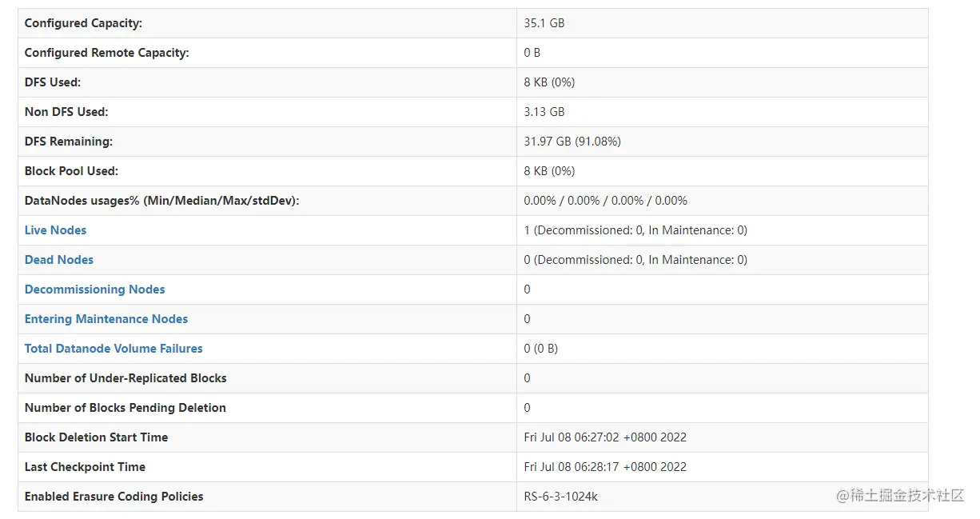Select Number of Under-Replicated Blocks label
The width and height of the screenshot is (980, 519).
click(125, 378)
